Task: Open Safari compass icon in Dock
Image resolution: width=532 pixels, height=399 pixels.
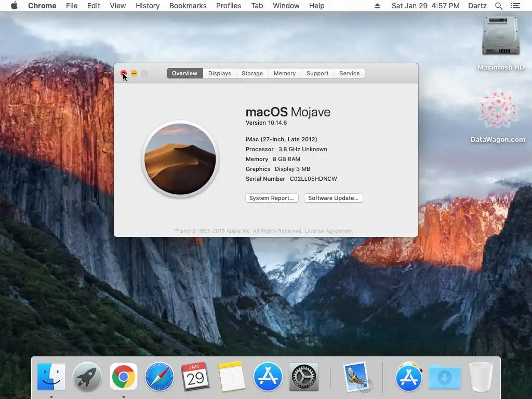Action: [159, 377]
